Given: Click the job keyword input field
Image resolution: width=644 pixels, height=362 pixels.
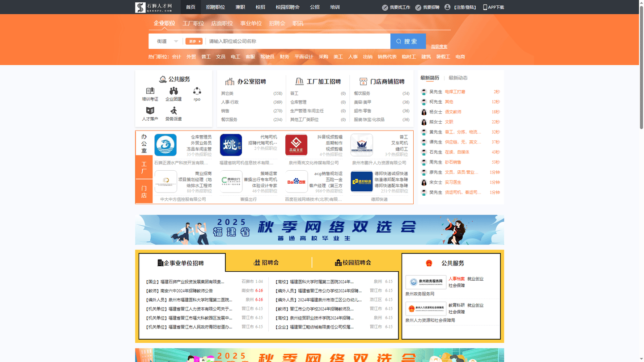Looking at the screenshot, I should [297, 41].
